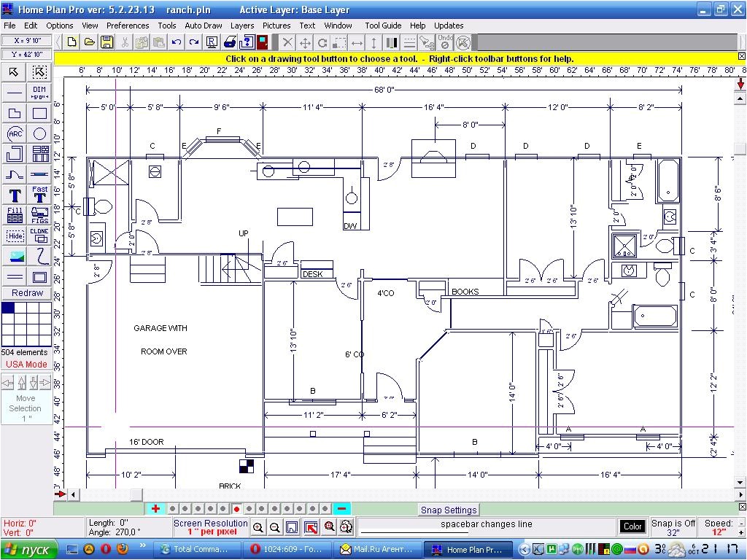Activate the CLONE tool
This screenshot has height=560, width=747.
(39, 236)
